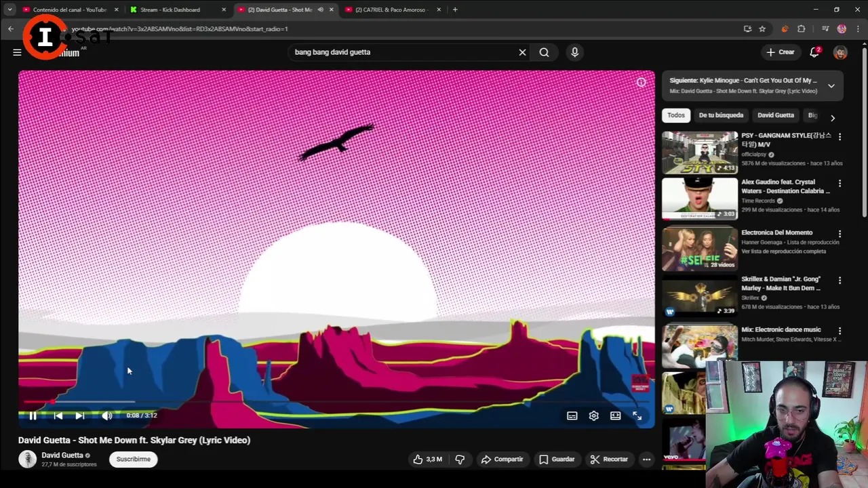Image resolution: width=868 pixels, height=488 pixels.
Task: Enter fullscreen mode
Action: (x=637, y=416)
